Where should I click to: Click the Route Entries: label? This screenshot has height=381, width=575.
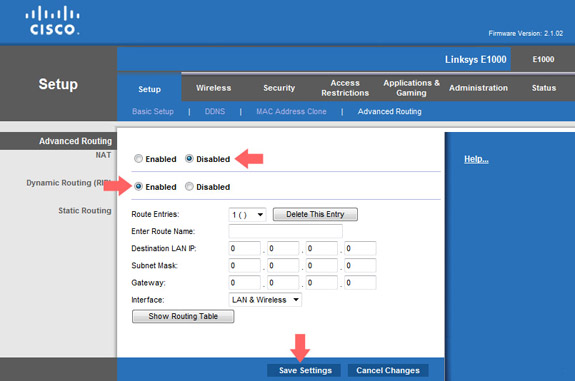pyautogui.click(x=155, y=214)
